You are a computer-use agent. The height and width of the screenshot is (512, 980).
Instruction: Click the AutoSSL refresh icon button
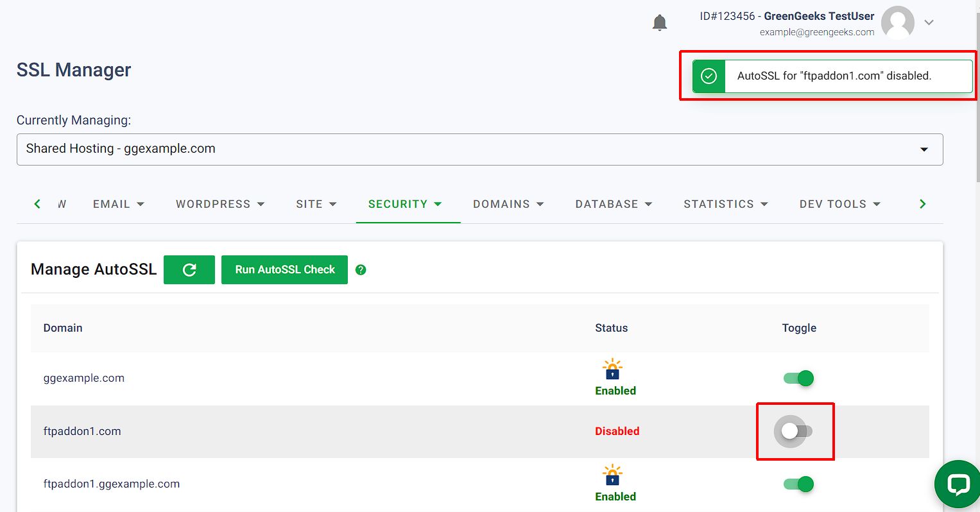[x=189, y=269]
